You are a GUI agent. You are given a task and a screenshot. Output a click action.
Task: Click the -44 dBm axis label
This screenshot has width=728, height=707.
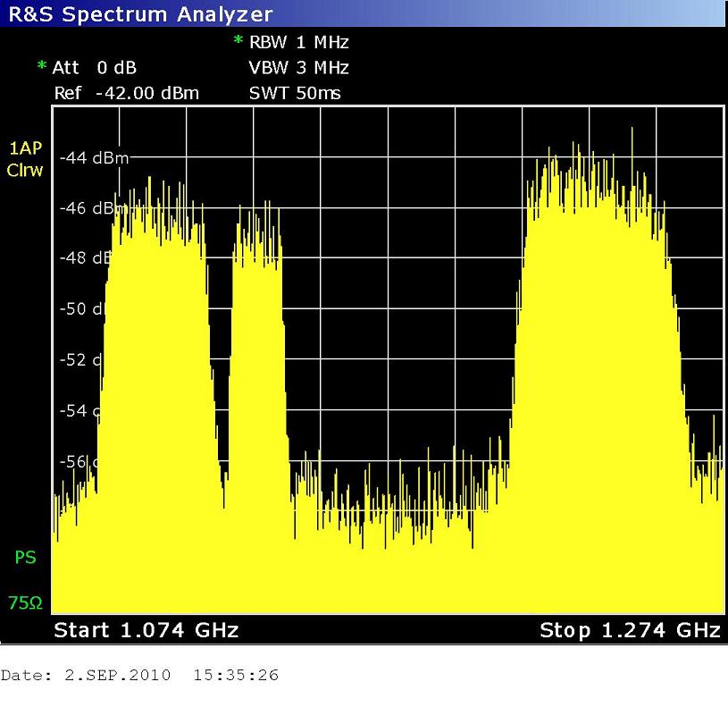point(94,158)
